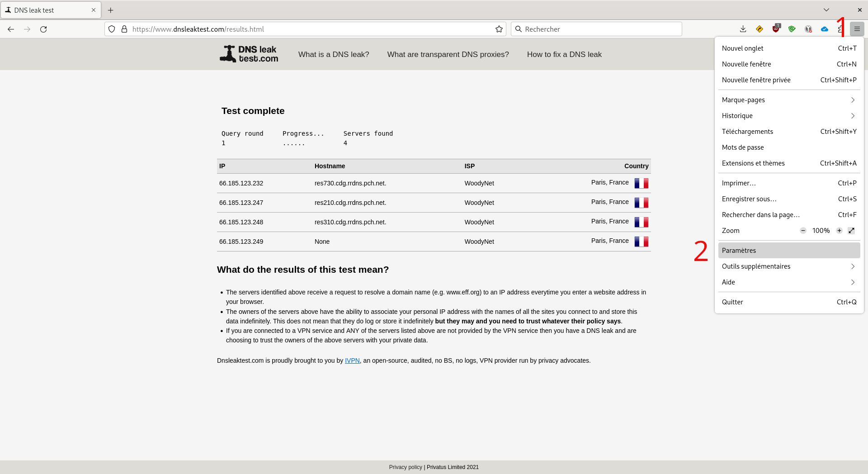The image size is (868, 474).
Task: Click the yellow road-sign extension icon
Action: click(759, 29)
